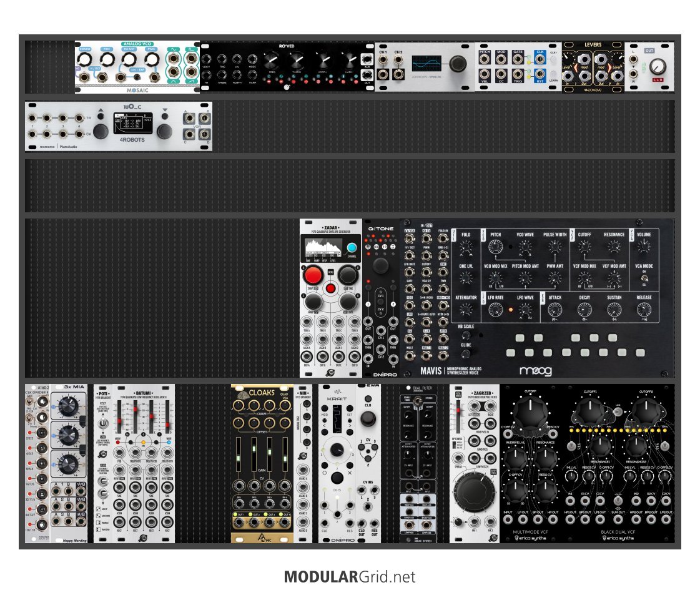The image size is (700, 590).
Task: Click the PITCH knob on Moog Mavis
Action: (496, 247)
